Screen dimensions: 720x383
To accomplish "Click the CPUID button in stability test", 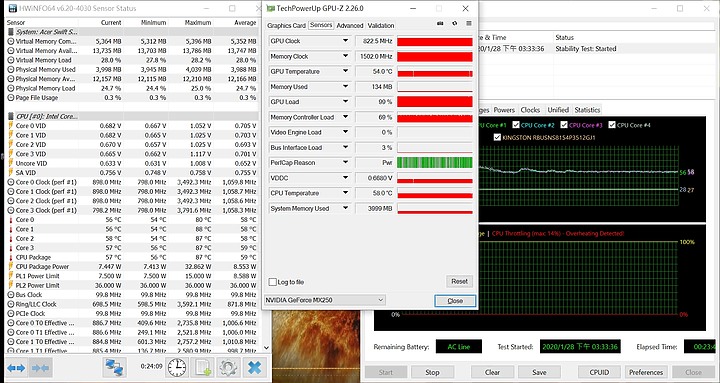I will (x=599, y=372).
